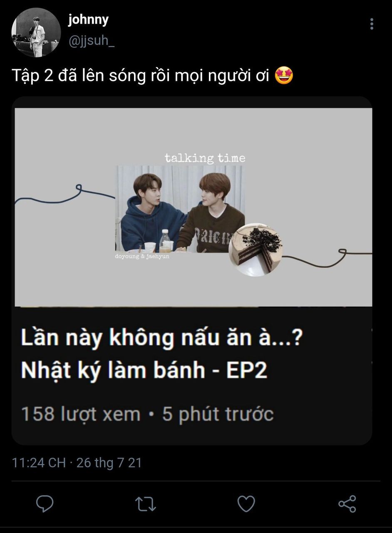Open the @jjsuh_ username handle

pos(91,42)
